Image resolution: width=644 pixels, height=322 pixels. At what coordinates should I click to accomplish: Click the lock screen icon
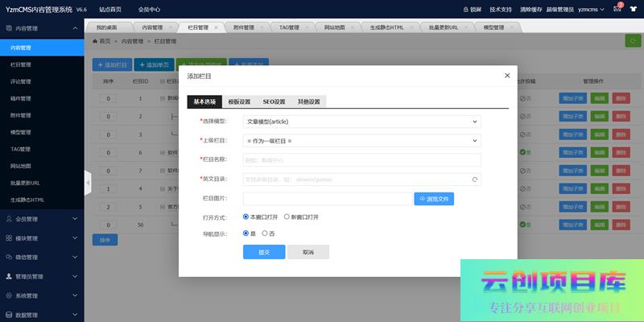[466, 9]
